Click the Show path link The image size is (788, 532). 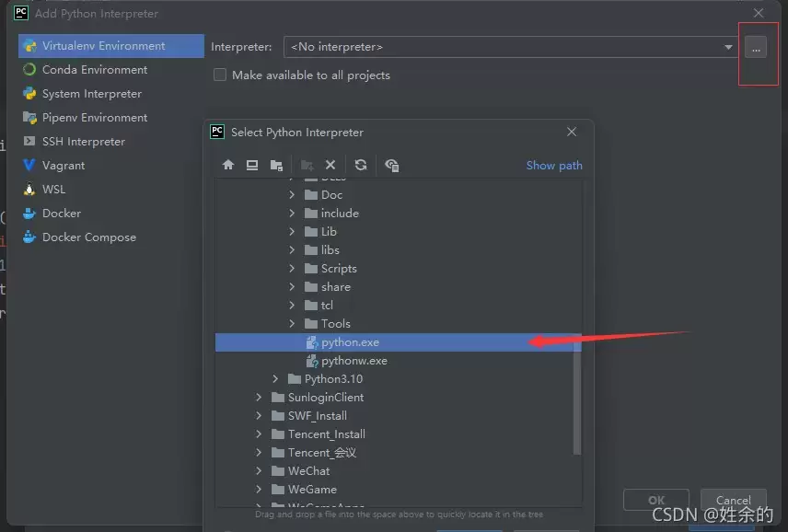pyautogui.click(x=554, y=166)
